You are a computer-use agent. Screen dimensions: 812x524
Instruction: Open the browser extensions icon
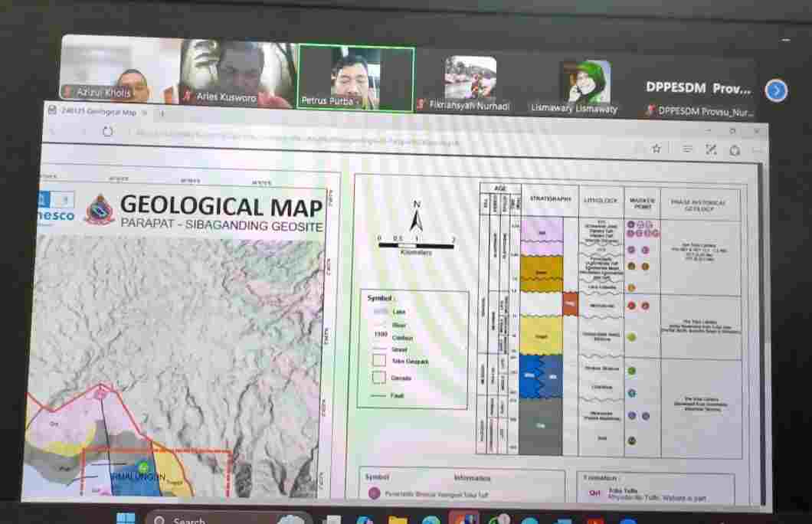coord(735,150)
